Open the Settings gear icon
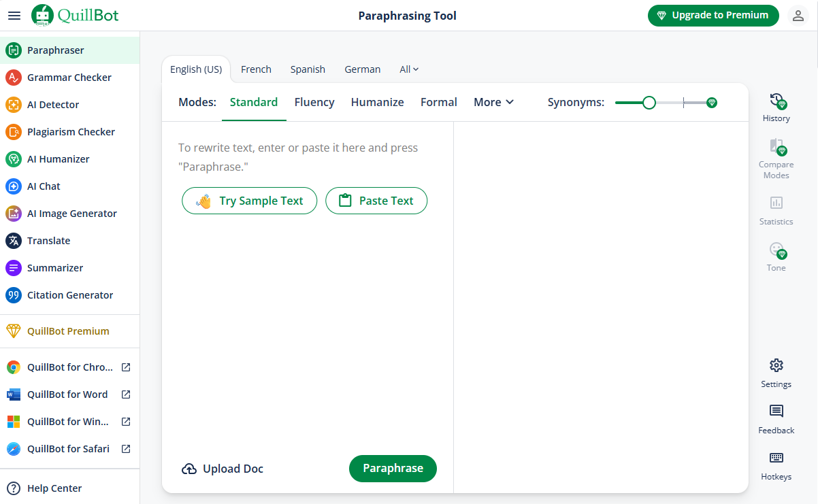The width and height of the screenshot is (818, 504). 776,365
